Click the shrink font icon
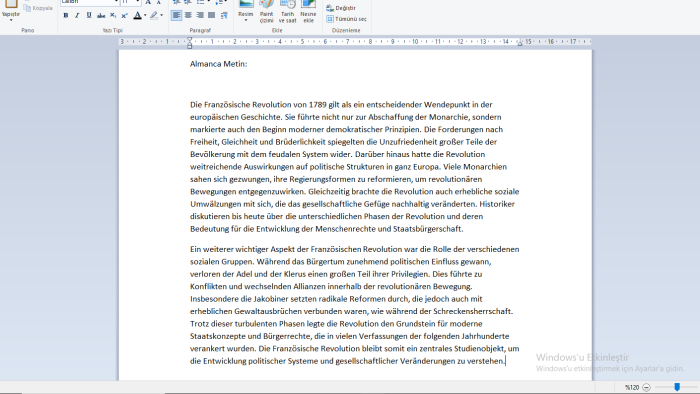Viewport: 700px width, 394px height. [158, 2]
